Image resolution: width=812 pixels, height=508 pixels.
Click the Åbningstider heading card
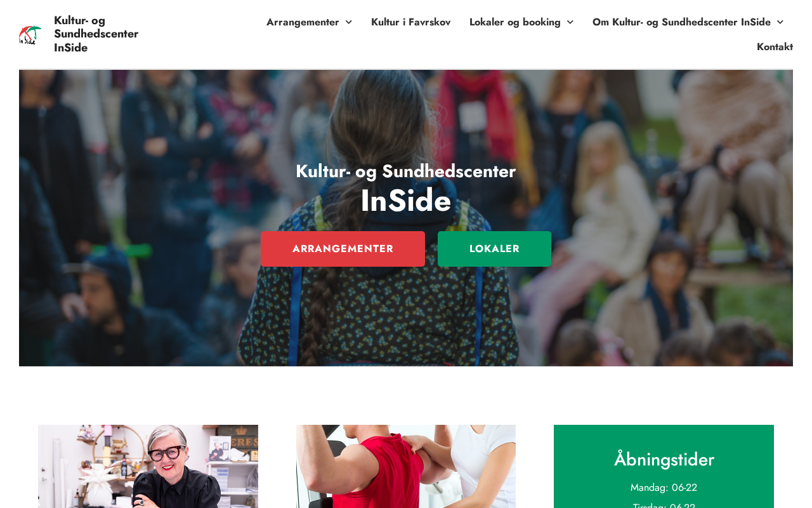tap(664, 459)
